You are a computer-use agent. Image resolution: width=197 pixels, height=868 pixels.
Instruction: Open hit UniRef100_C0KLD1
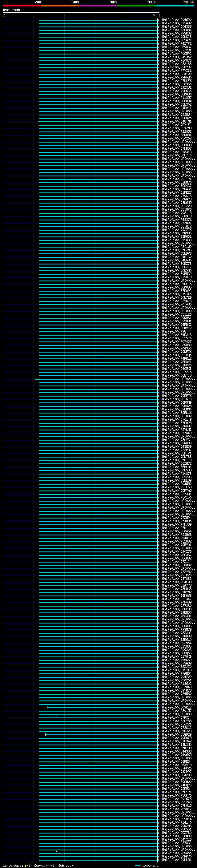pos(177,860)
